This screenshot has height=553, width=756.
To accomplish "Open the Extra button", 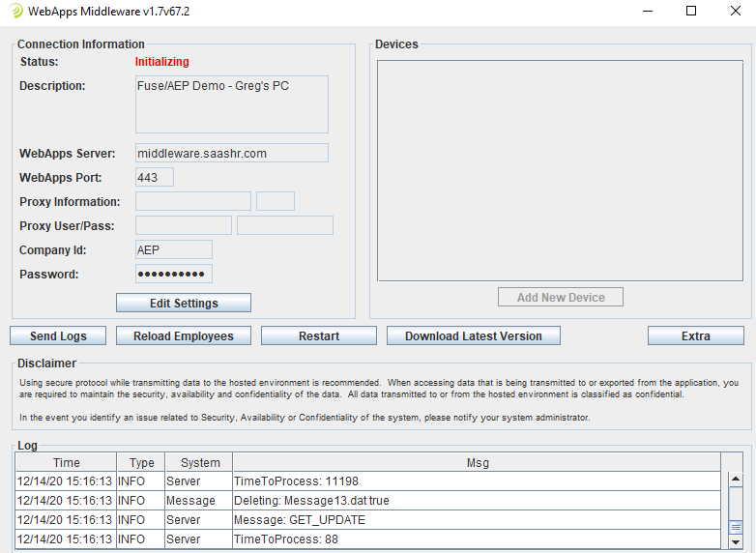I will [695, 336].
